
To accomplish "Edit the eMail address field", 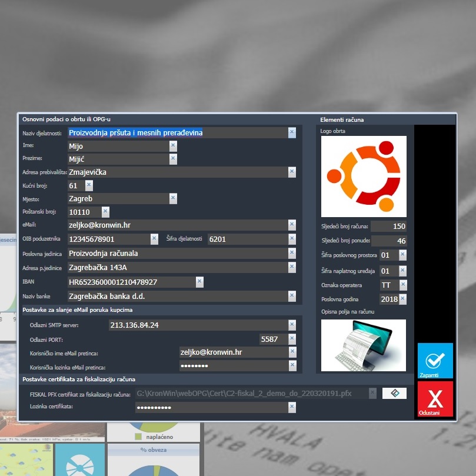I will pyautogui.click(x=178, y=225).
